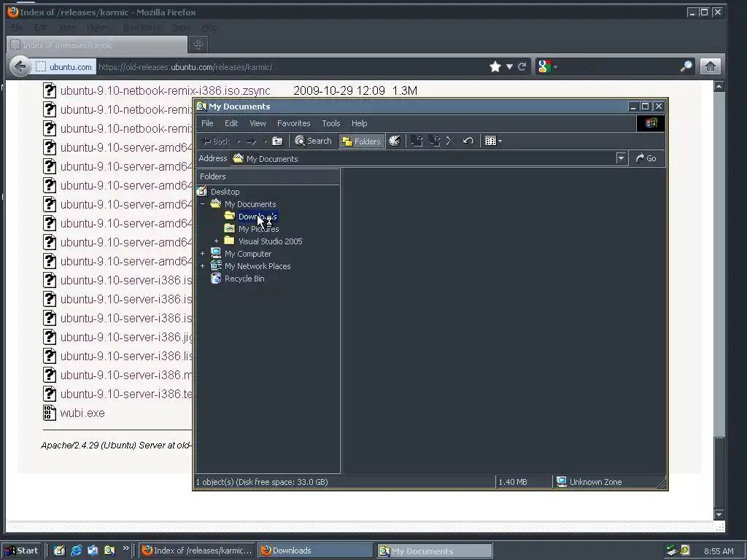Click Back in the Explorer toolbar
The image size is (747, 560).
coord(216,141)
